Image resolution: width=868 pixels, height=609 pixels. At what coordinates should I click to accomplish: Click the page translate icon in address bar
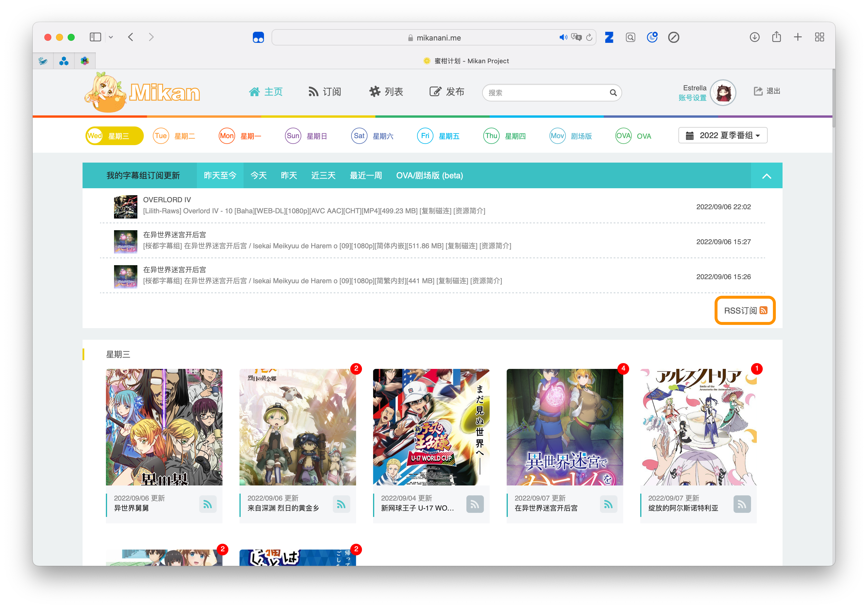pos(576,37)
